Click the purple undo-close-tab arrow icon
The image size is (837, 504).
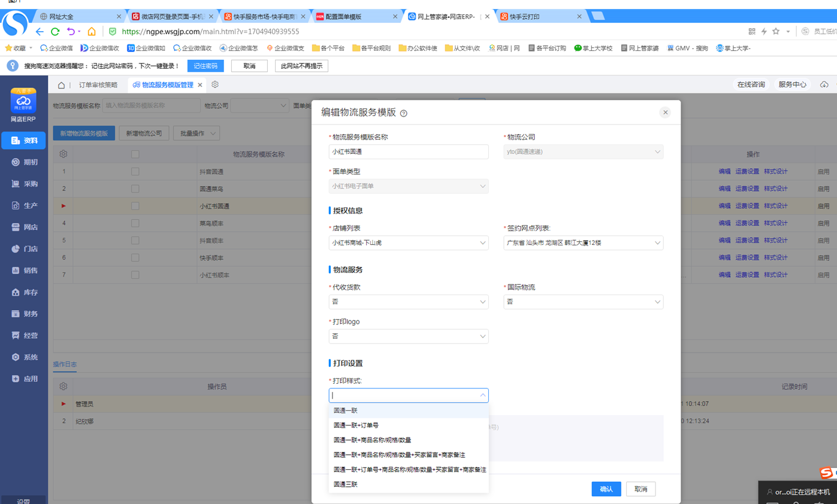71,32
